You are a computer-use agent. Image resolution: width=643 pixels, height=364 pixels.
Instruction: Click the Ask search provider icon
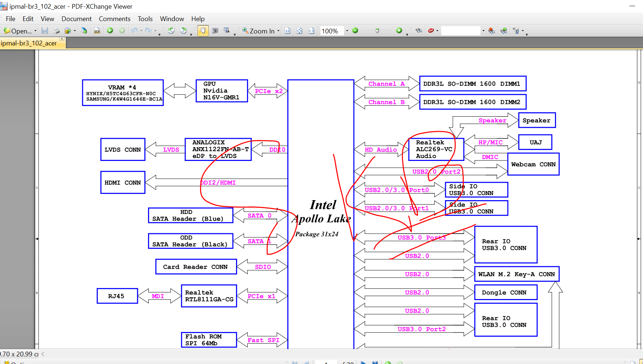coord(431,31)
